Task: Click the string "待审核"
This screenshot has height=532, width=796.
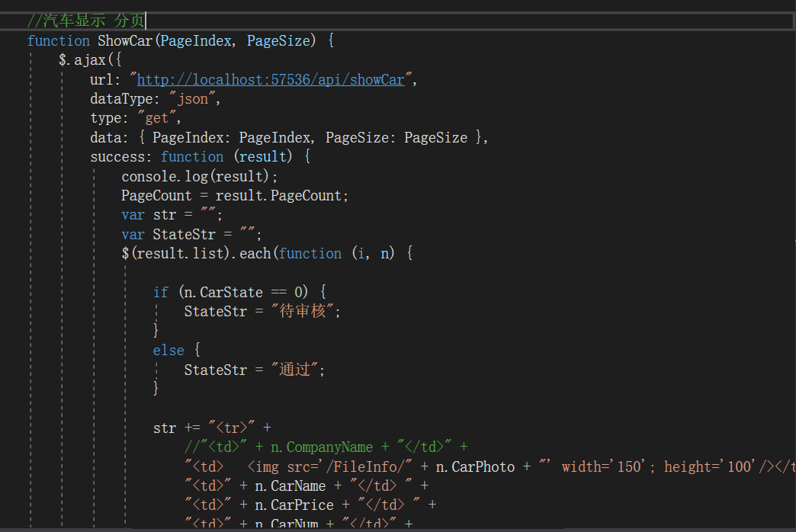Action: 302,311
